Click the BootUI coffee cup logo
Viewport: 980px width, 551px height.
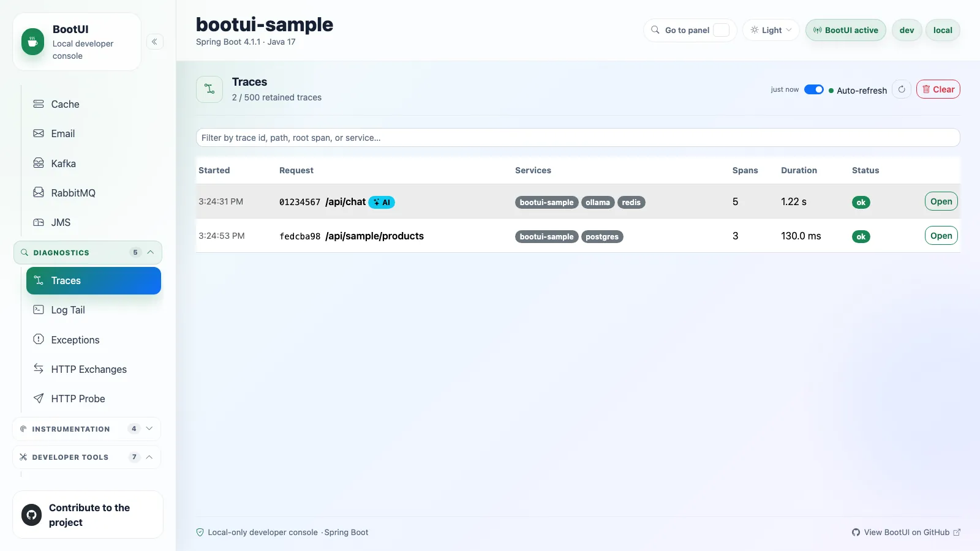[32, 42]
